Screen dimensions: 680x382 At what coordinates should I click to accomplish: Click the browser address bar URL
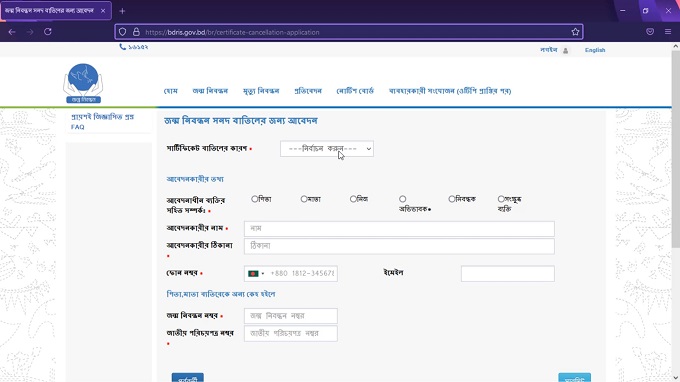pos(232,32)
